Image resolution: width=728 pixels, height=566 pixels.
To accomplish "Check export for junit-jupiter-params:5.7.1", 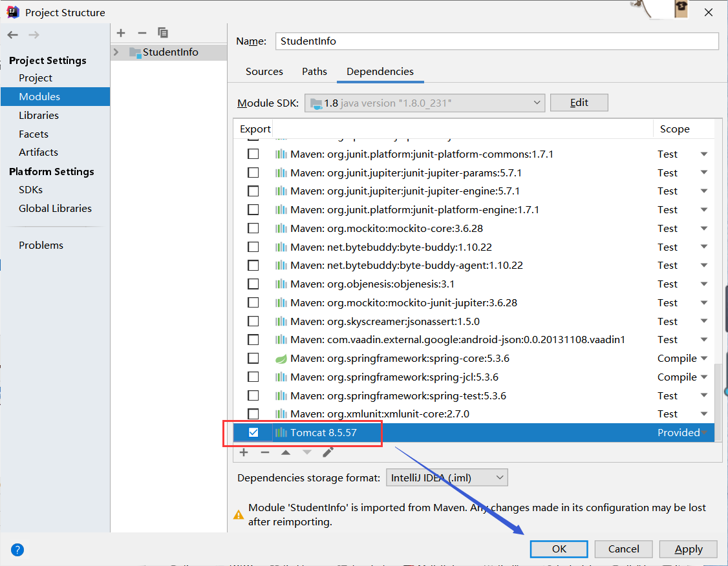I will click(253, 173).
